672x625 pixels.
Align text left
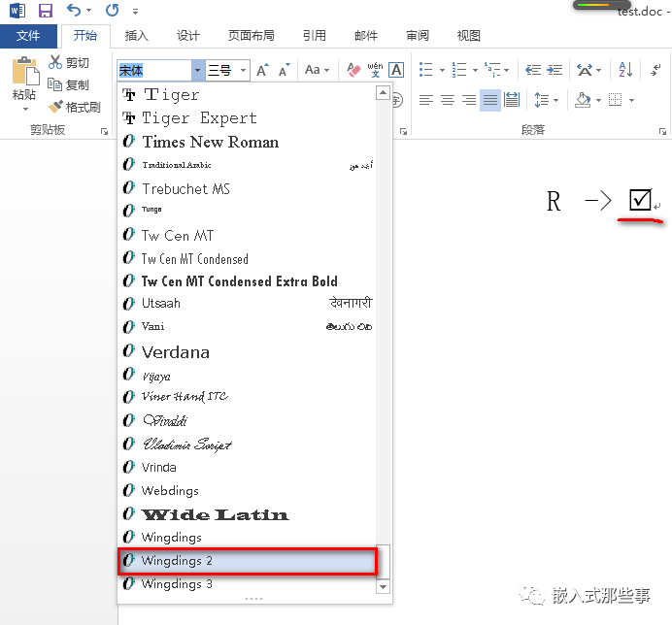[426, 100]
